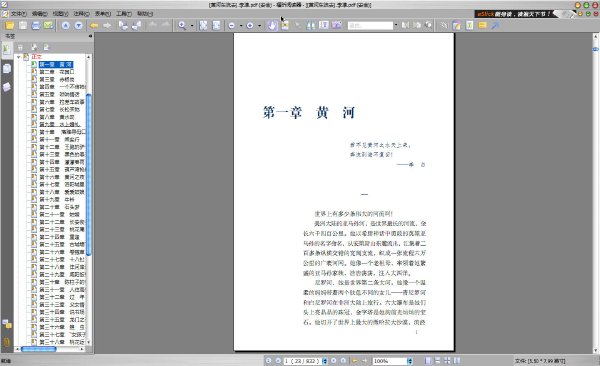Click the last-page button in the status bar

pos(343,361)
